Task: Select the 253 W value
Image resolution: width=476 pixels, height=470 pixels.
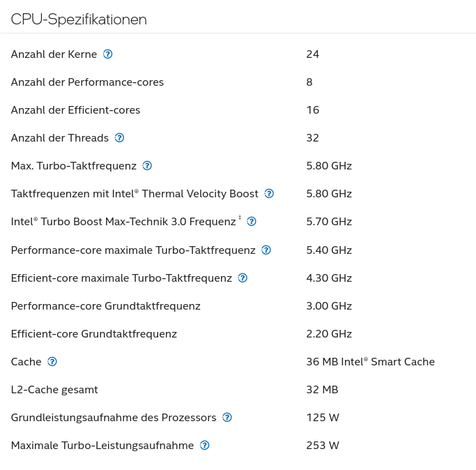Action: coord(322,446)
